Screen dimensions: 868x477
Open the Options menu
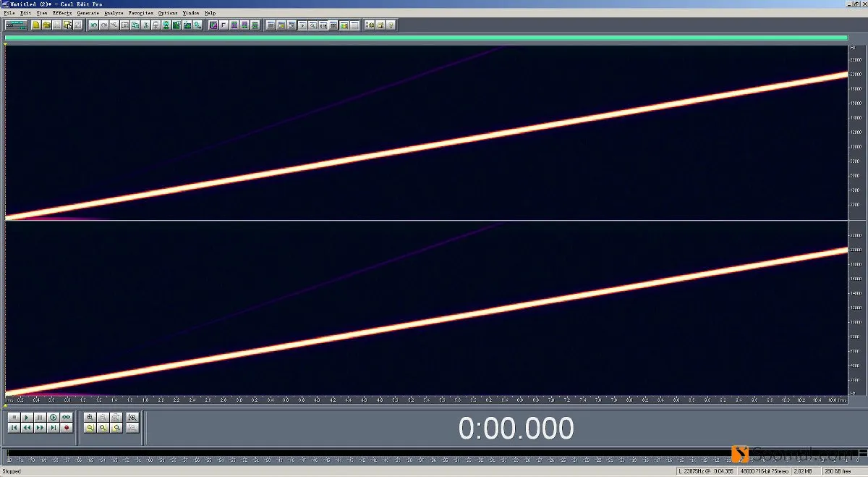[168, 13]
